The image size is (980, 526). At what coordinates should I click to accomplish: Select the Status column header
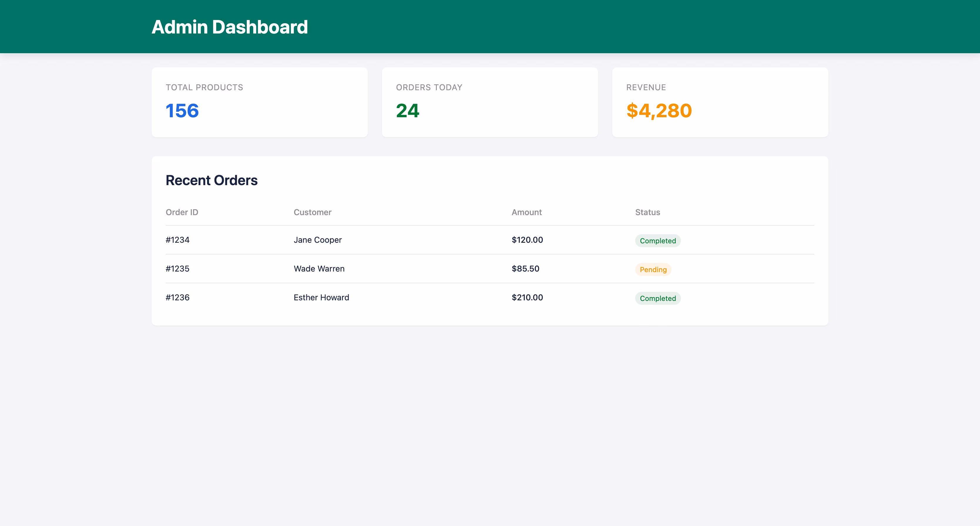tap(647, 212)
